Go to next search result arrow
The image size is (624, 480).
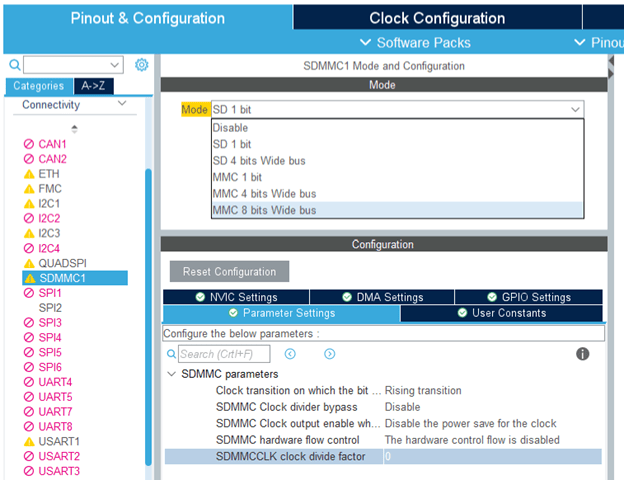coord(329,354)
